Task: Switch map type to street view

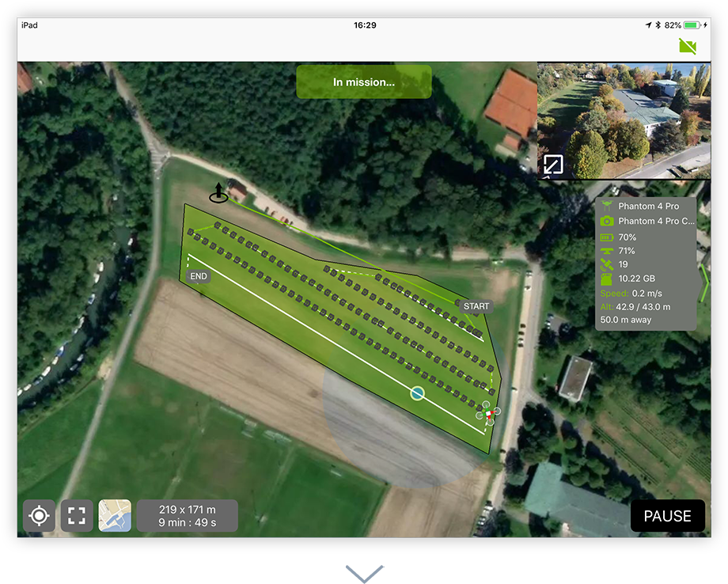Action: click(115, 516)
